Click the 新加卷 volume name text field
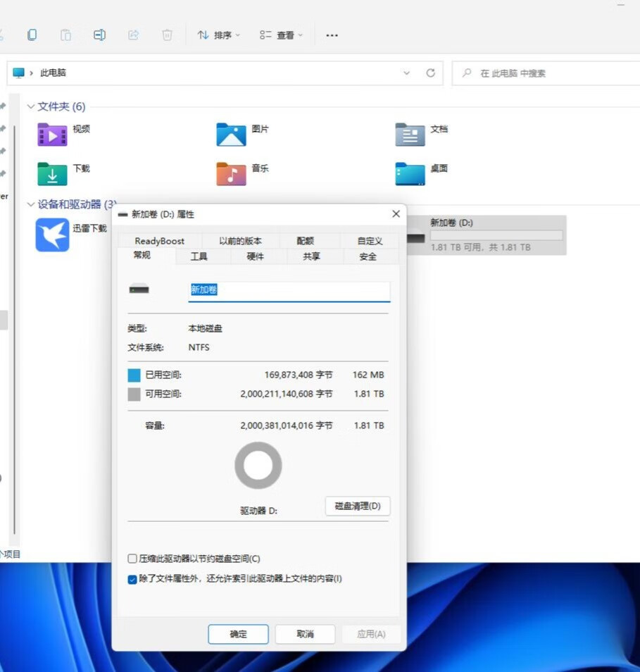 point(289,290)
